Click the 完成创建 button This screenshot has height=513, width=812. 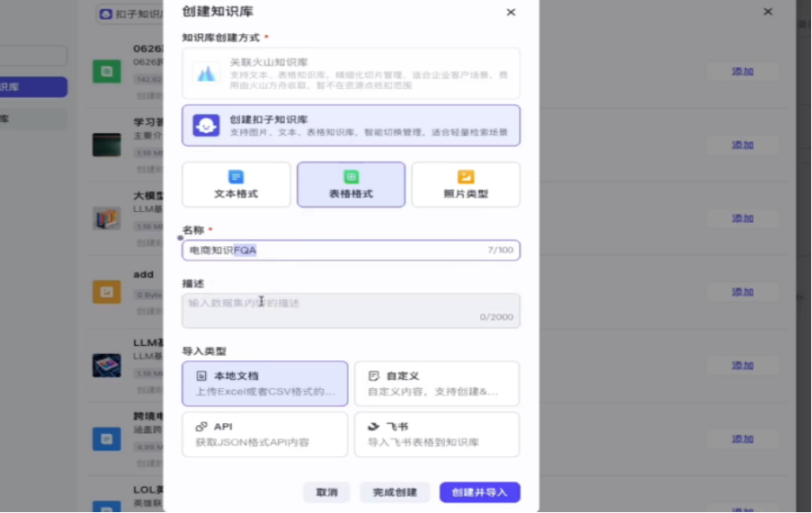click(395, 492)
